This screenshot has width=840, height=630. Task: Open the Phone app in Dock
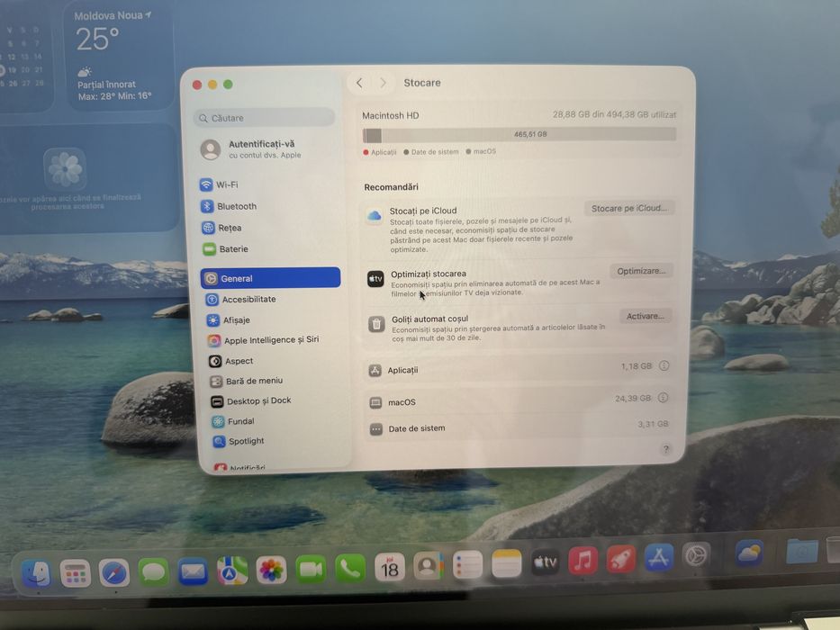[x=350, y=569]
